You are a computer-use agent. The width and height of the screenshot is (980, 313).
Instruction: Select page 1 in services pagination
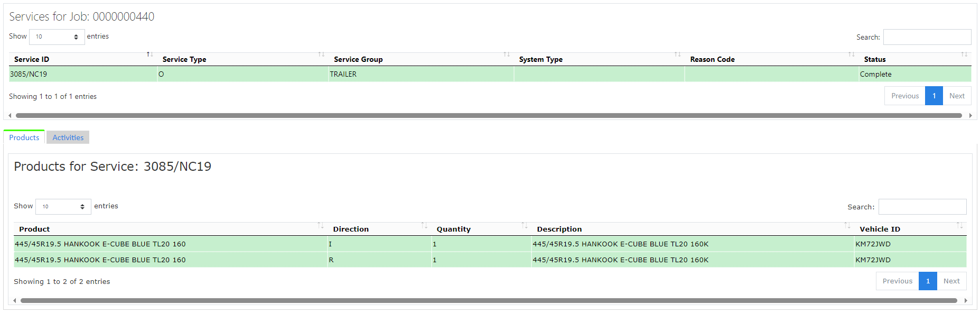tap(934, 96)
